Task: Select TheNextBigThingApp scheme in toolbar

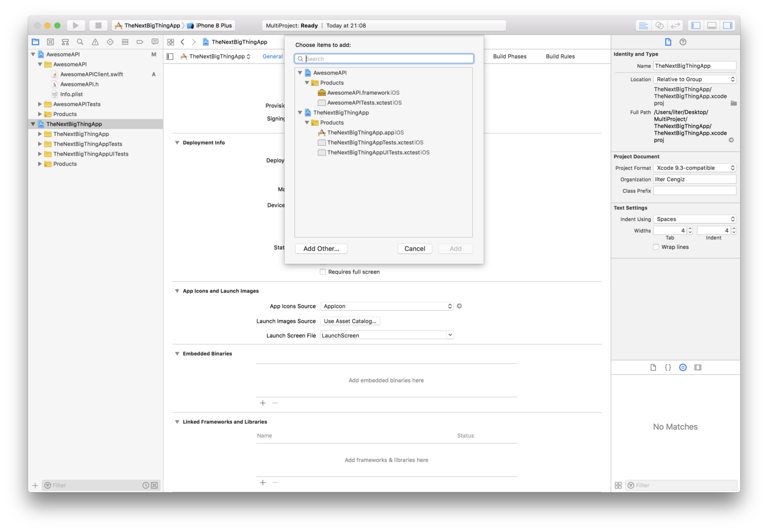Action: [147, 25]
